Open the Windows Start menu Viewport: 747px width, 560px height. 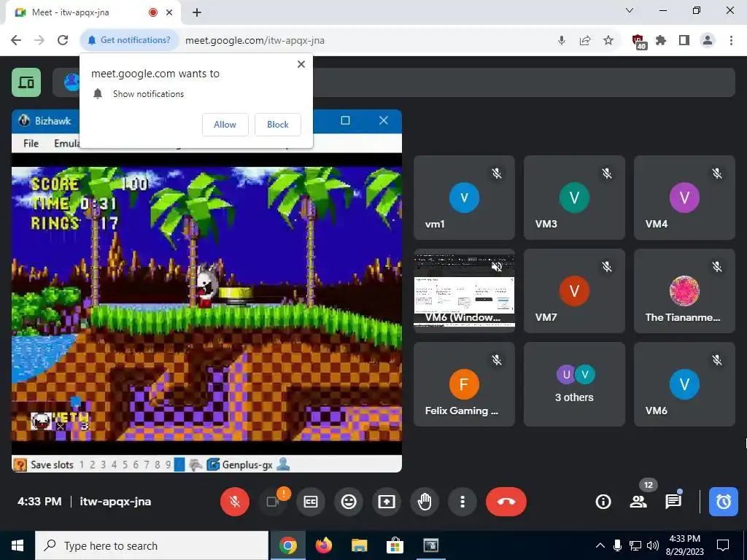[x=18, y=545]
